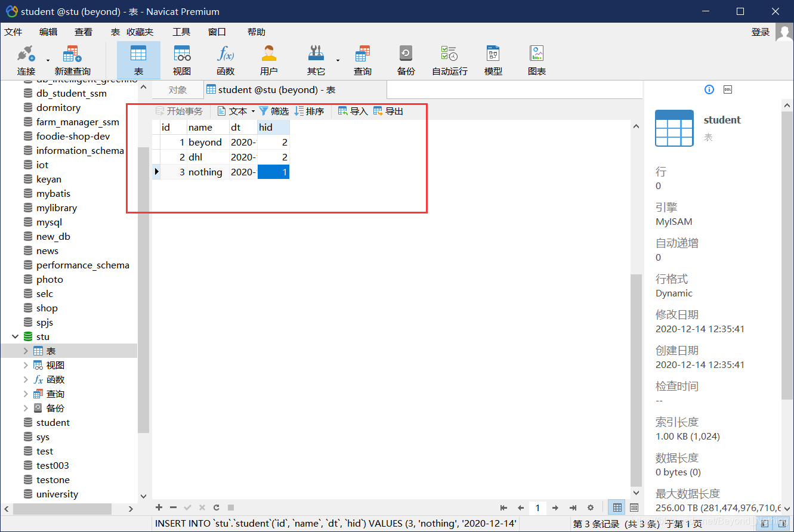Select the 视图 (Views) toolbar icon
Image resolution: width=794 pixels, height=532 pixels.
click(x=181, y=59)
